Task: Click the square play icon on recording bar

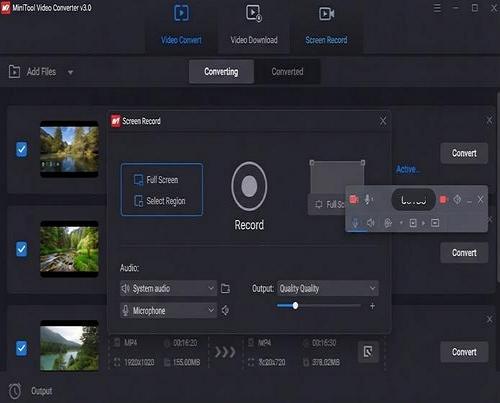Action: coord(413,223)
